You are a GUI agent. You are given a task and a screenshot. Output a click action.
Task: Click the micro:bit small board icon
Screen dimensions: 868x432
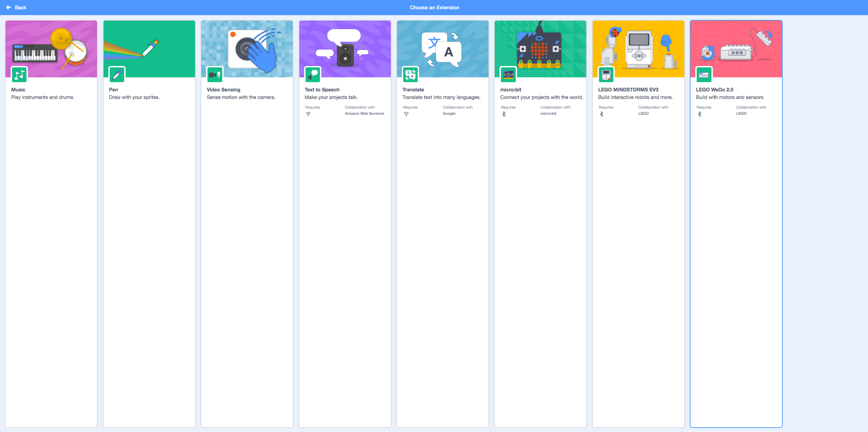pyautogui.click(x=508, y=75)
